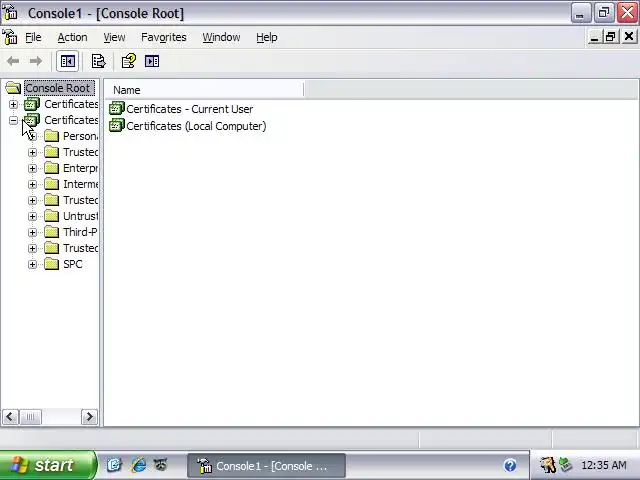Open the File menu
640x480 pixels.
33,37
